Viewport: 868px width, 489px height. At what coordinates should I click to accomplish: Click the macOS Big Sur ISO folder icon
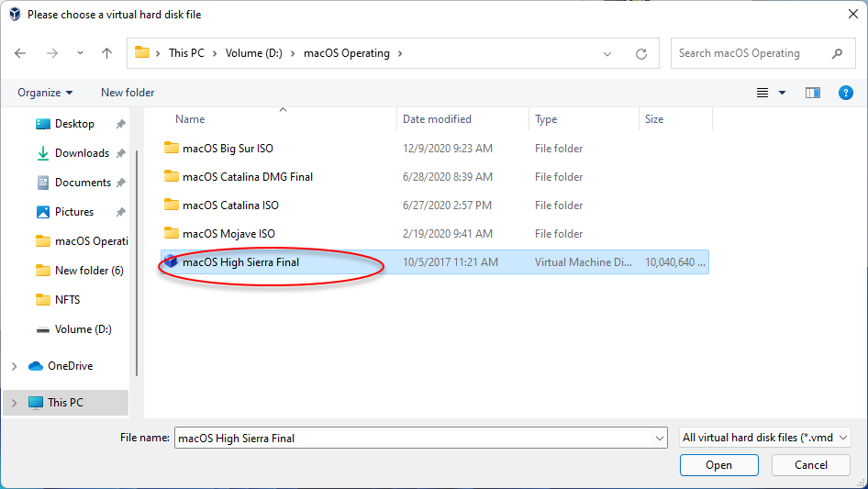point(172,148)
